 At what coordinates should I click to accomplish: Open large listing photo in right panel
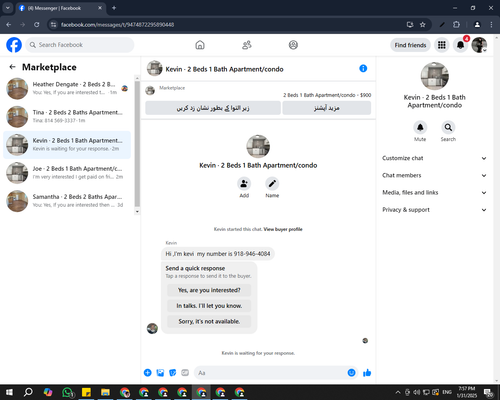tap(435, 76)
